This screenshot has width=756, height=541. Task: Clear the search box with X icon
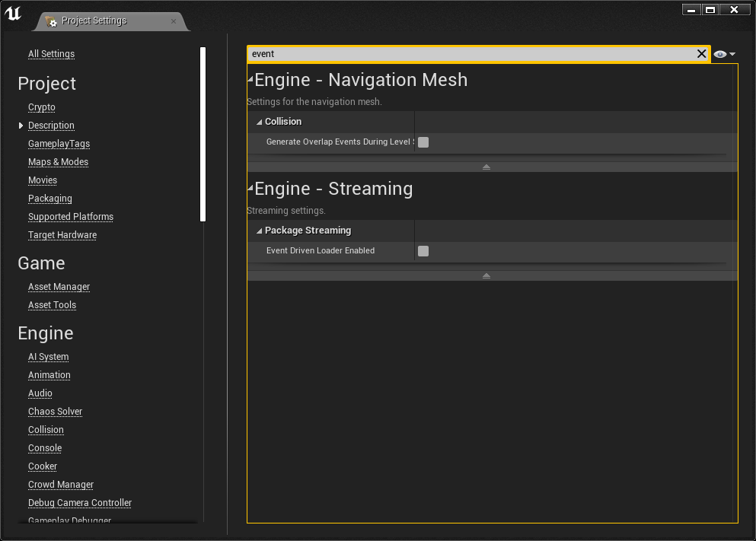click(x=702, y=54)
